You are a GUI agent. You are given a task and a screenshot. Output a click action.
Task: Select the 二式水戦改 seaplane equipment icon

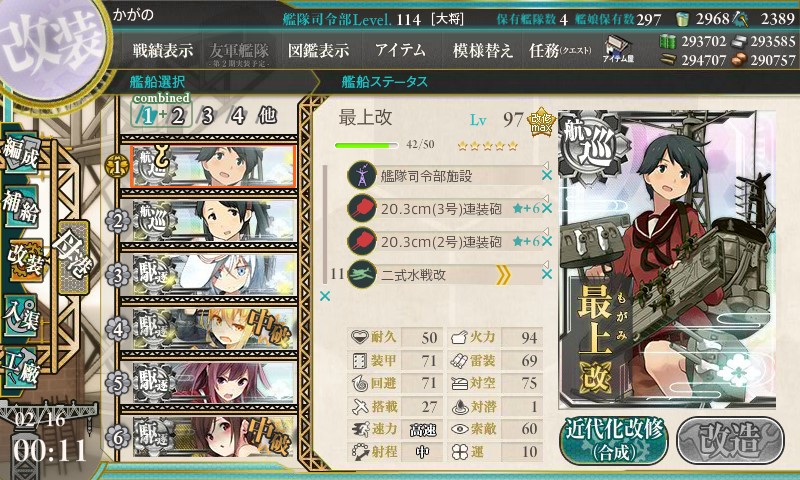click(x=362, y=274)
